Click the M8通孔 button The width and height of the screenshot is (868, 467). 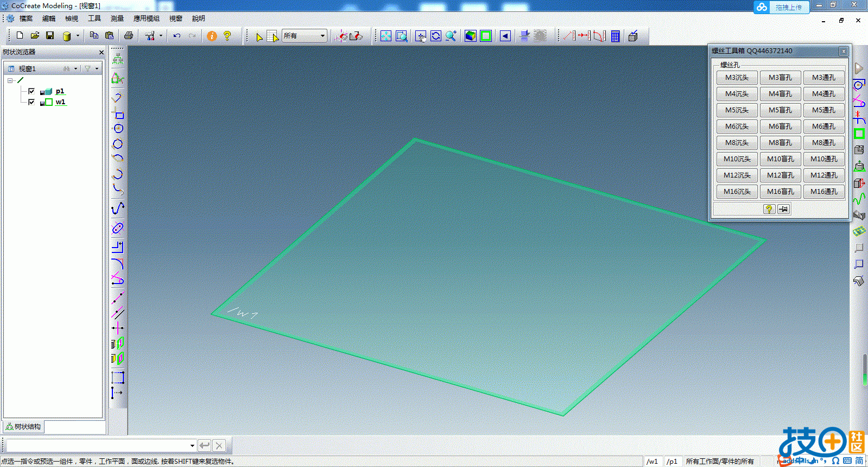[823, 143]
